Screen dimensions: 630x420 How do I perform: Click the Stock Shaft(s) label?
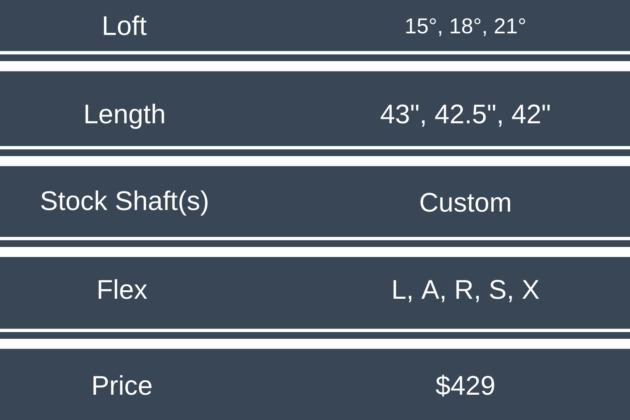(x=124, y=201)
